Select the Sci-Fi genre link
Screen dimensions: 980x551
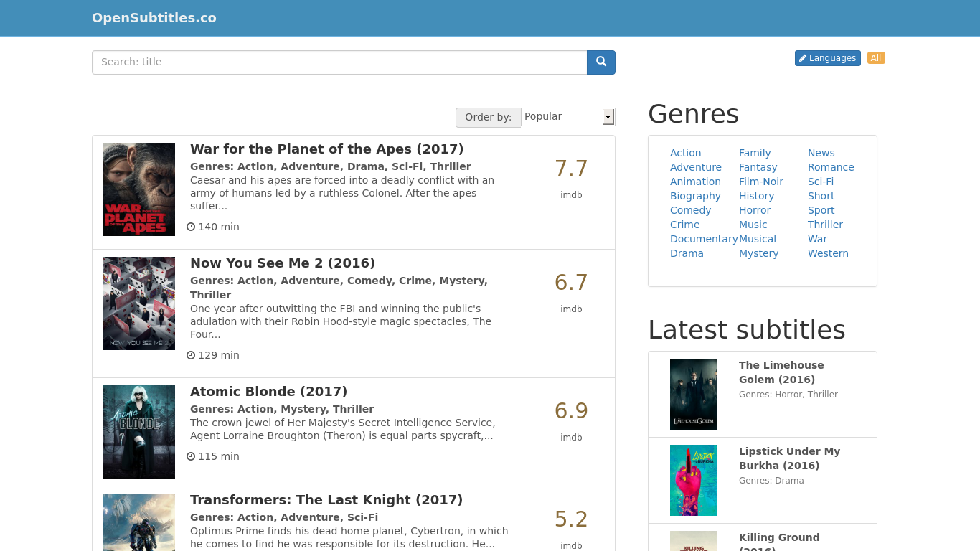coord(821,182)
